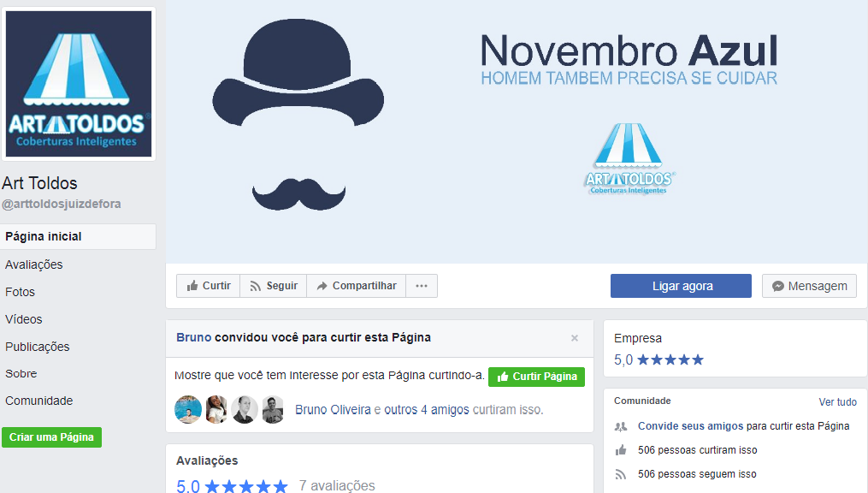Open the Vídeos section
Image resolution: width=868 pixels, height=493 pixels.
(x=24, y=319)
